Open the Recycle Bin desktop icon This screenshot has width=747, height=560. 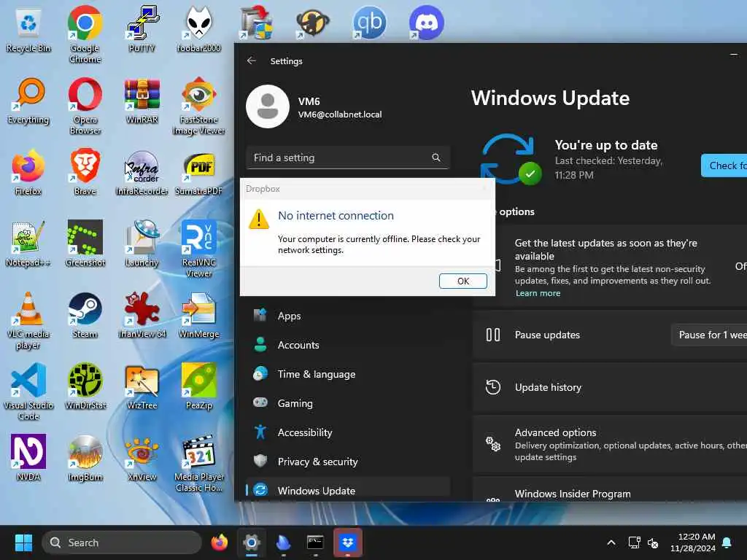[x=28, y=31]
